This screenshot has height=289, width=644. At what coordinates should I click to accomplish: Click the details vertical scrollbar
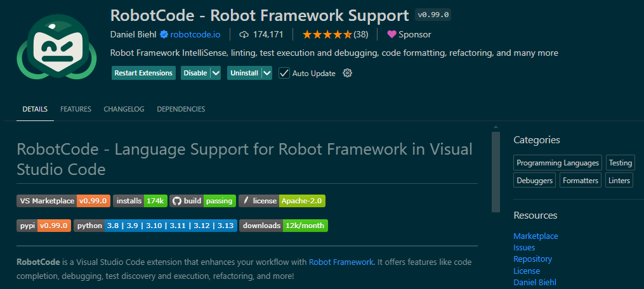[496, 172]
